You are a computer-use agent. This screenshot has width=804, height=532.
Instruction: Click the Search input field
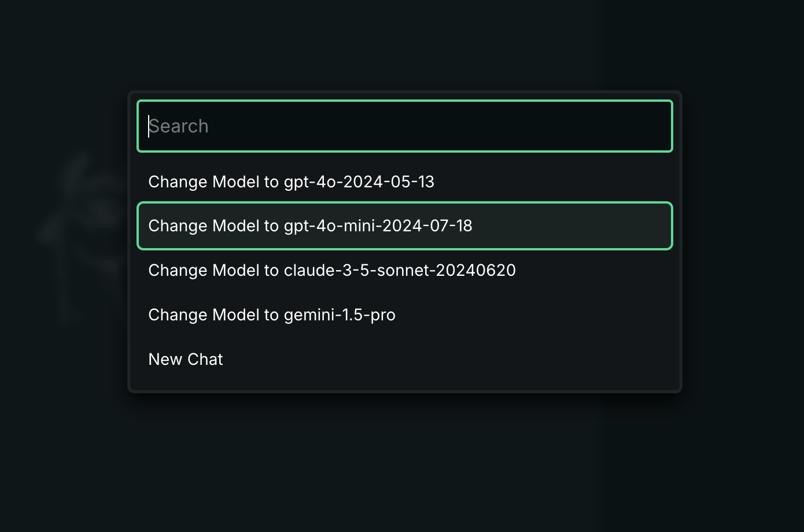pos(404,126)
